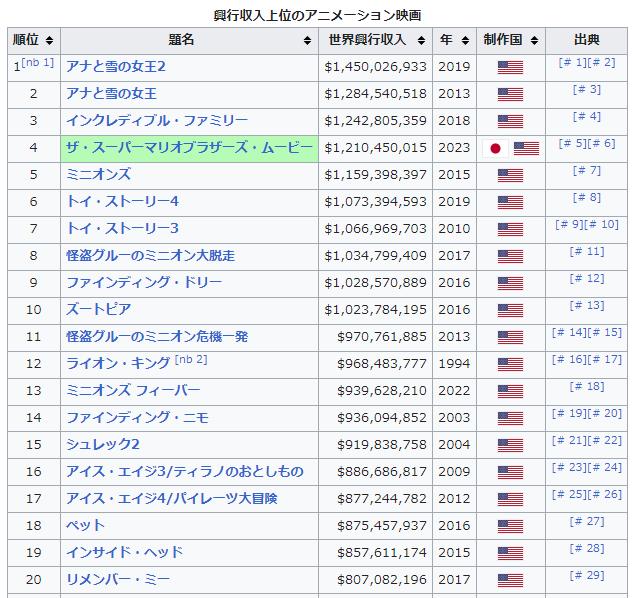Sort table by 制作国 column arrows

click(534, 40)
